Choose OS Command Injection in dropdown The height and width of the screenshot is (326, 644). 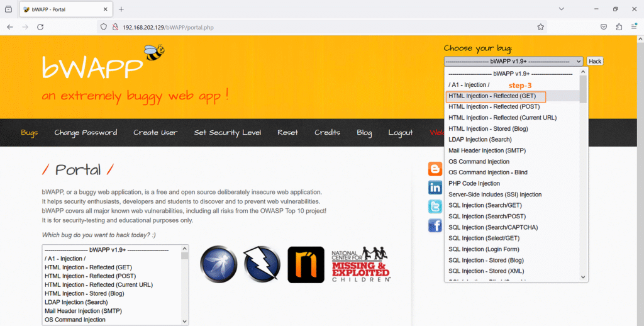pos(512,162)
